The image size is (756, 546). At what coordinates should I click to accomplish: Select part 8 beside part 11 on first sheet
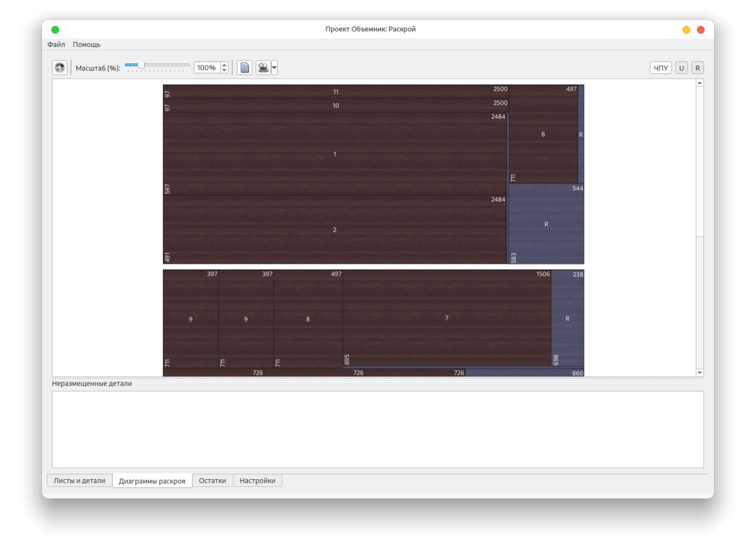pyautogui.click(x=543, y=134)
